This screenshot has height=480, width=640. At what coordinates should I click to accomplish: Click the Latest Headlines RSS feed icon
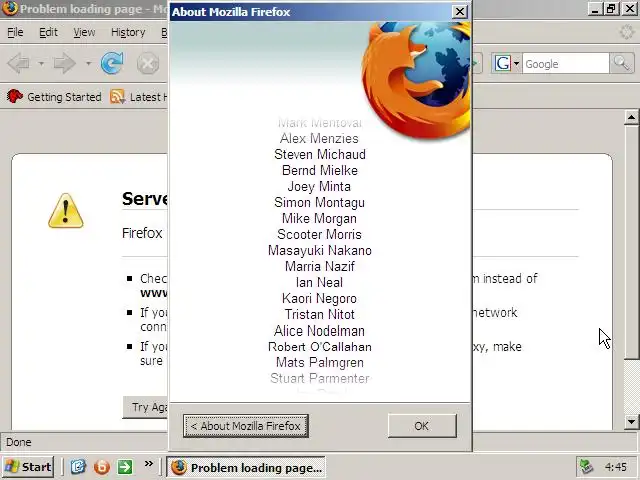(117, 97)
